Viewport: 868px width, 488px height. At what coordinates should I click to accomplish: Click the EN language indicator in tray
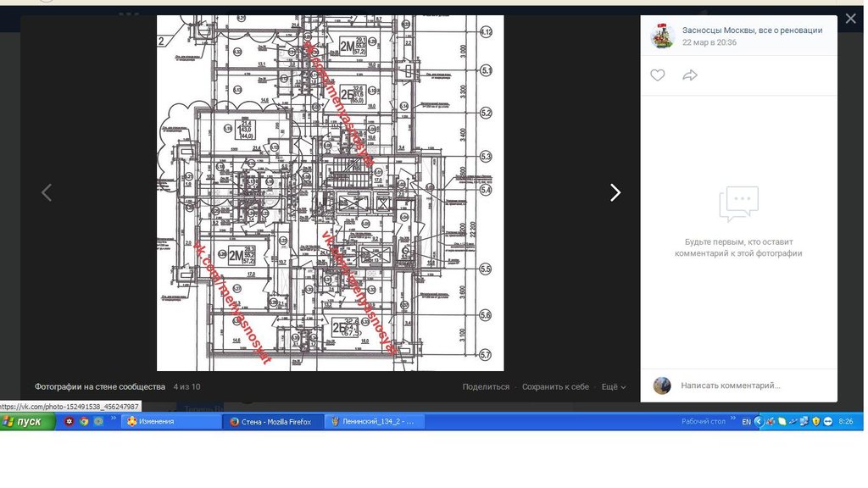pos(746,422)
